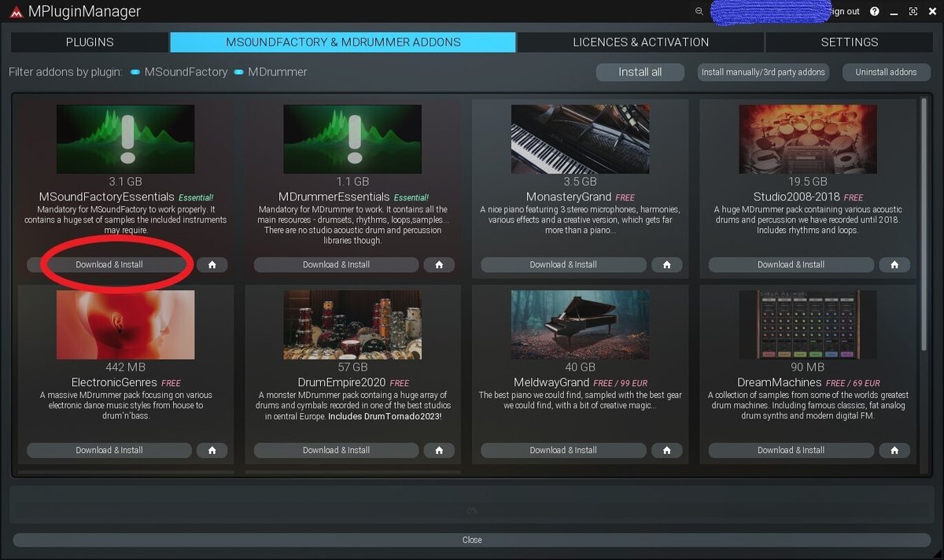The image size is (944, 560).
Task: Click the MeldwayGrand forest piano thumbnail
Action: [580, 325]
